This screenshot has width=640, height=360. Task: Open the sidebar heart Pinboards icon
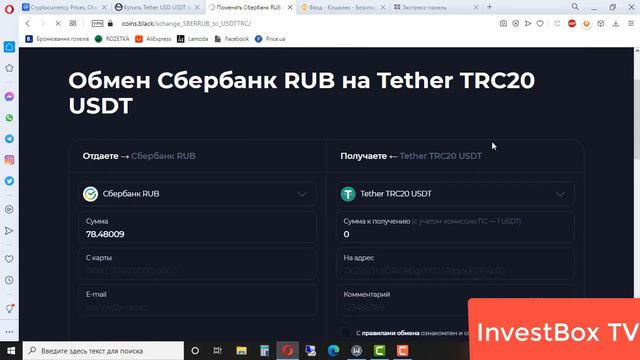pos(9,259)
